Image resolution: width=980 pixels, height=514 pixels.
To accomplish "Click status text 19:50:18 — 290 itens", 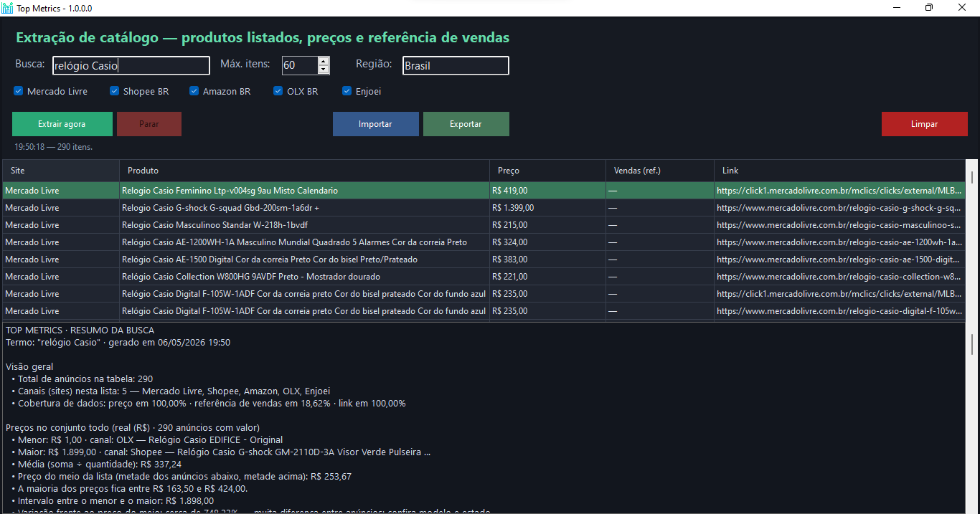I will (x=54, y=147).
